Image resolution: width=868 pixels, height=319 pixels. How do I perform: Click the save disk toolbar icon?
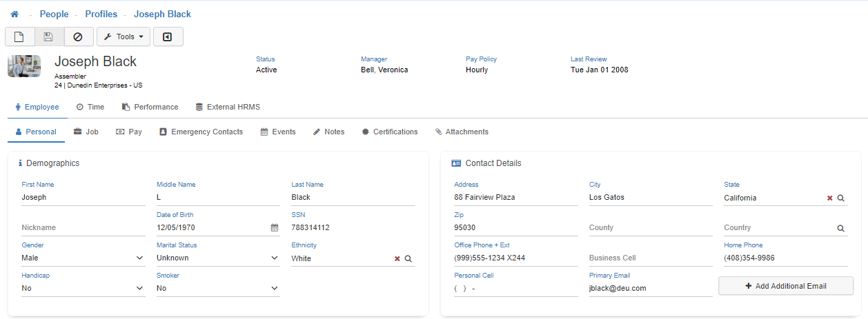tap(48, 37)
